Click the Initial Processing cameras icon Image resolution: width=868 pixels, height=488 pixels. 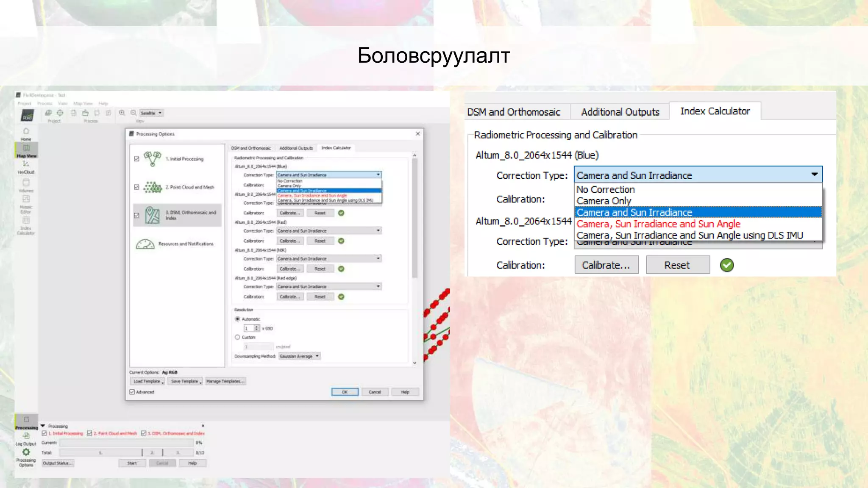click(152, 159)
